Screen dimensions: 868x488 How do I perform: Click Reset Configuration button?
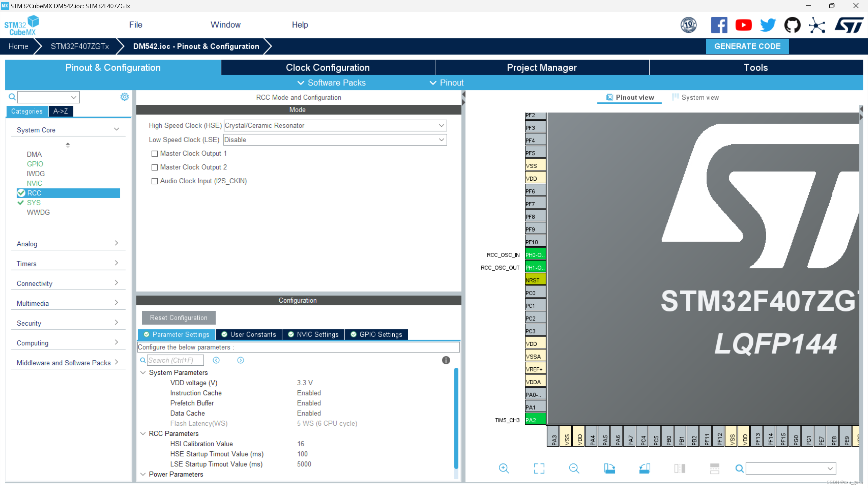click(x=179, y=318)
